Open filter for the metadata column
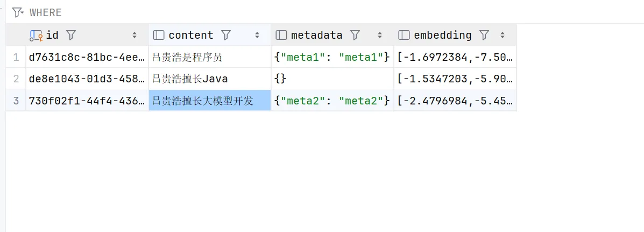The height and width of the screenshot is (232, 644). click(x=355, y=35)
